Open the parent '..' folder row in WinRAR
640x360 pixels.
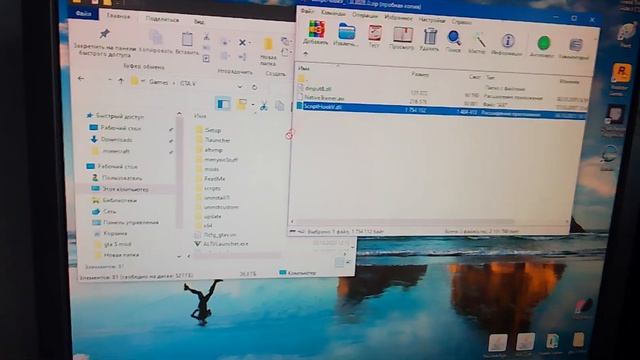click(302, 78)
